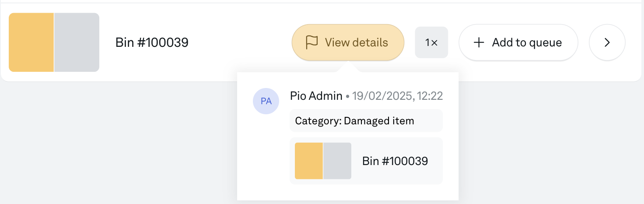This screenshot has width=644, height=204.
Task: Select gray compartment of the row's bin thumbnail
Action: tap(77, 42)
